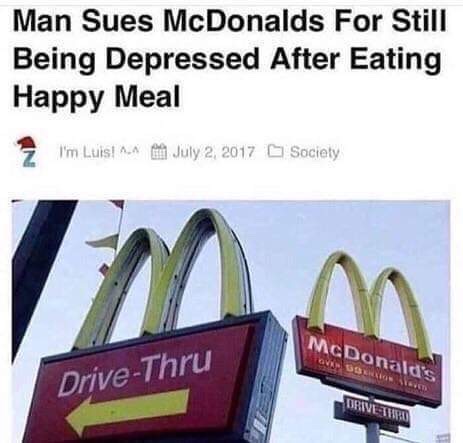
Task: Open the author profile I'm Luis!
Action: click(x=101, y=152)
